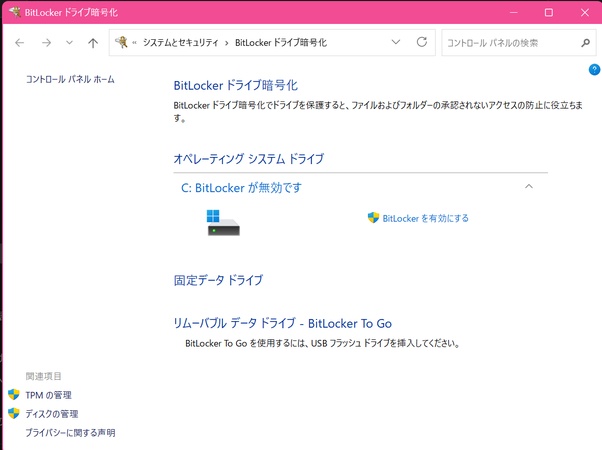Image resolution: width=602 pixels, height=450 pixels.
Task: Click the 関連項目 label
Action: click(x=43, y=376)
